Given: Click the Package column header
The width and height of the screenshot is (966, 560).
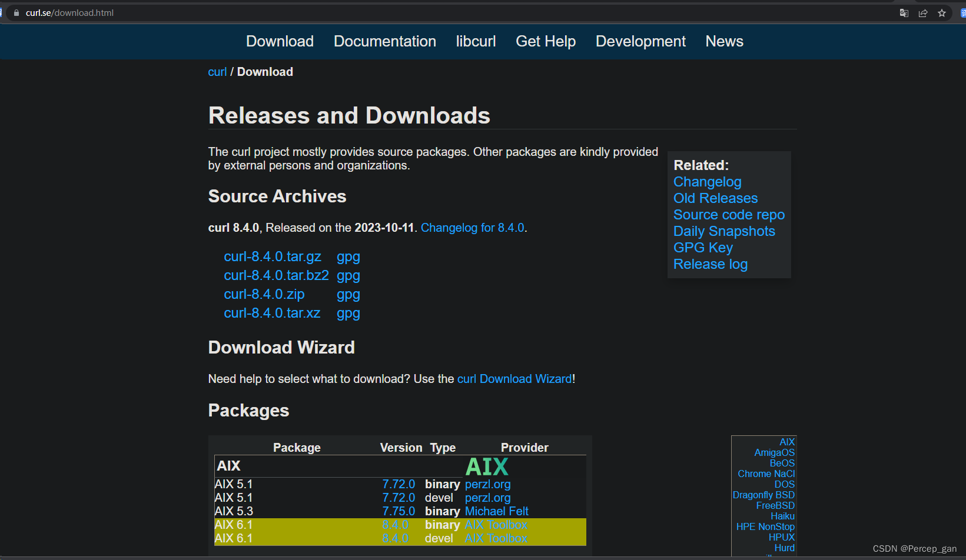Looking at the screenshot, I should pos(297,448).
